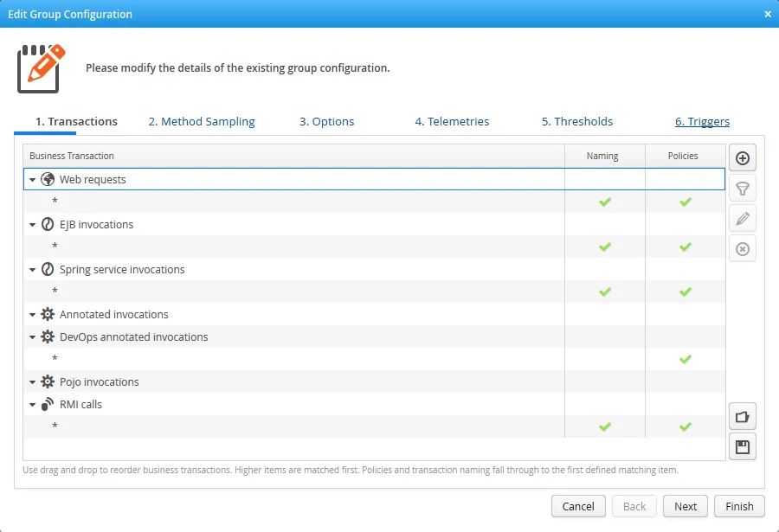This screenshot has width=779, height=532.
Task: Add a new business transaction with the plus icon
Action: [x=742, y=157]
